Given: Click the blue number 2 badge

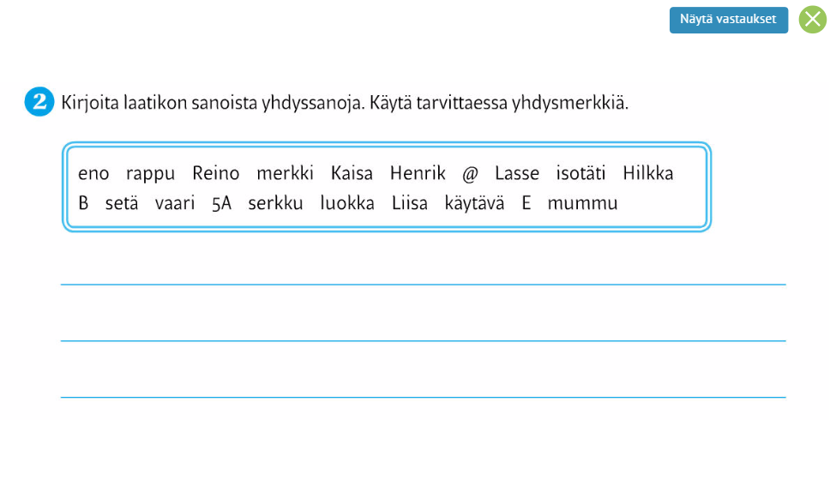Looking at the screenshot, I should click(39, 103).
